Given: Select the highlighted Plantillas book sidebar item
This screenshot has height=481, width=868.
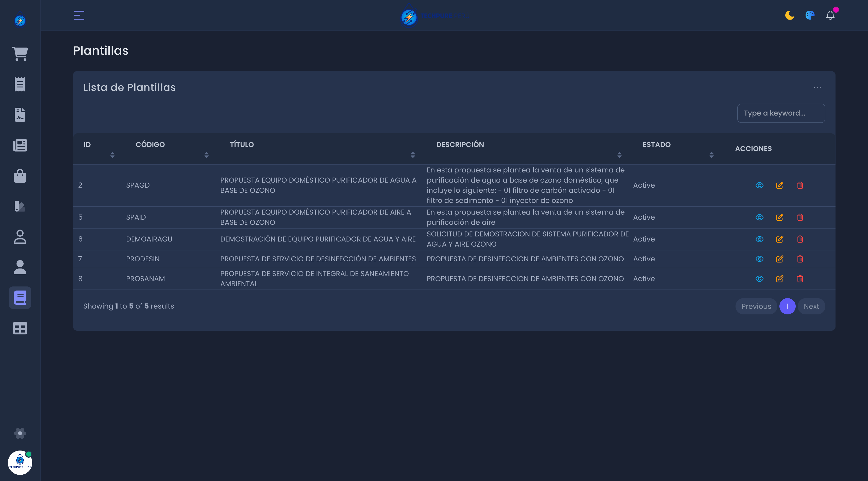Looking at the screenshot, I should [20, 298].
